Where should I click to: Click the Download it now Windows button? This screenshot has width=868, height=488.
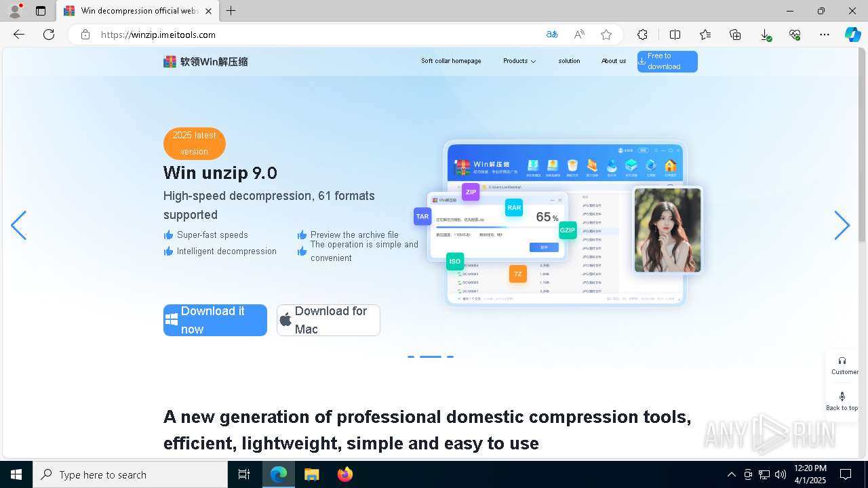pyautogui.click(x=215, y=320)
